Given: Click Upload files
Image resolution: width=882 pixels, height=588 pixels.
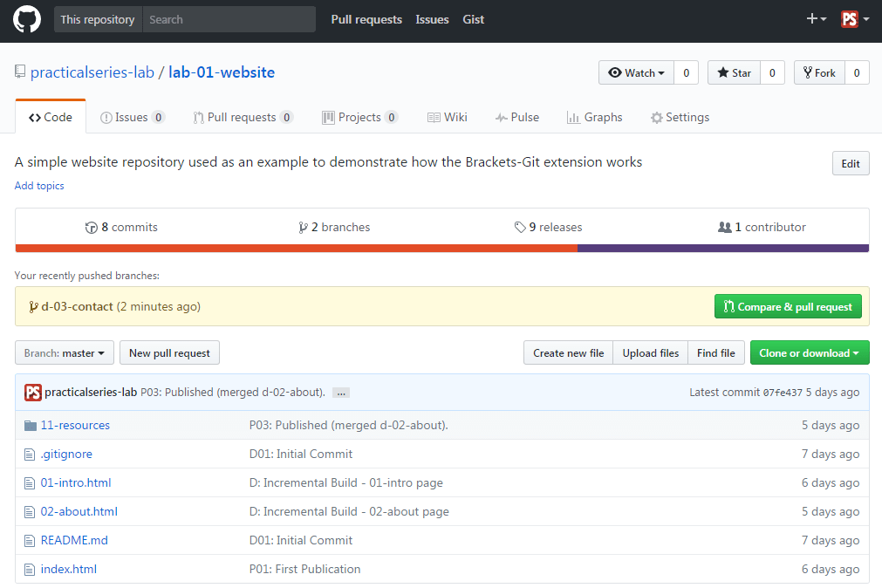Looking at the screenshot, I should tap(651, 352).
